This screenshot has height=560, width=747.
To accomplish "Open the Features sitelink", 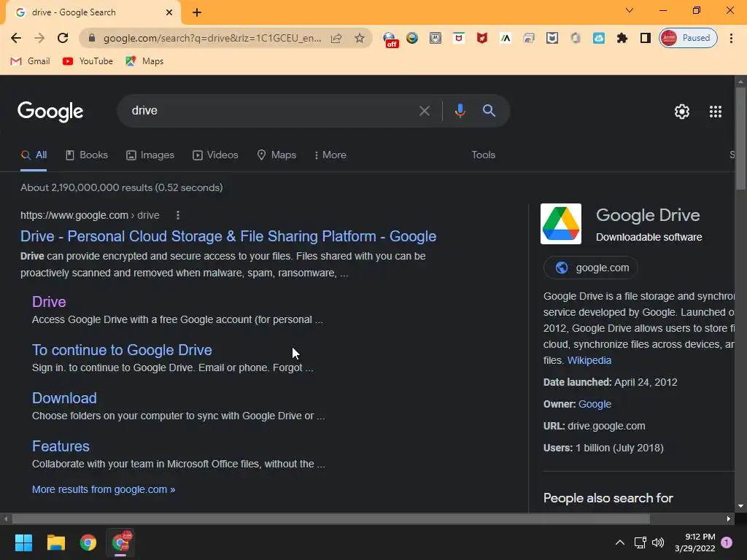I will pyautogui.click(x=61, y=446).
